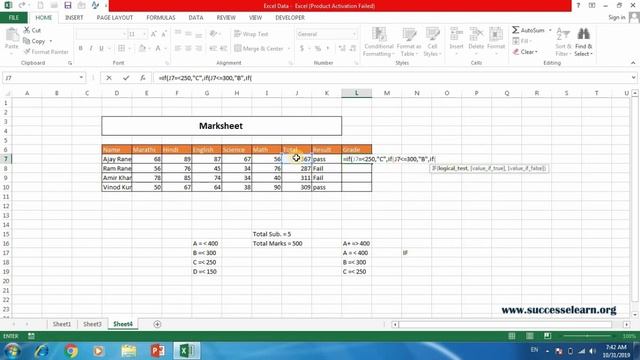The height and width of the screenshot is (360, 640).
Task: Click the Copy icon in the ribbon
Action: click(27, 41)
